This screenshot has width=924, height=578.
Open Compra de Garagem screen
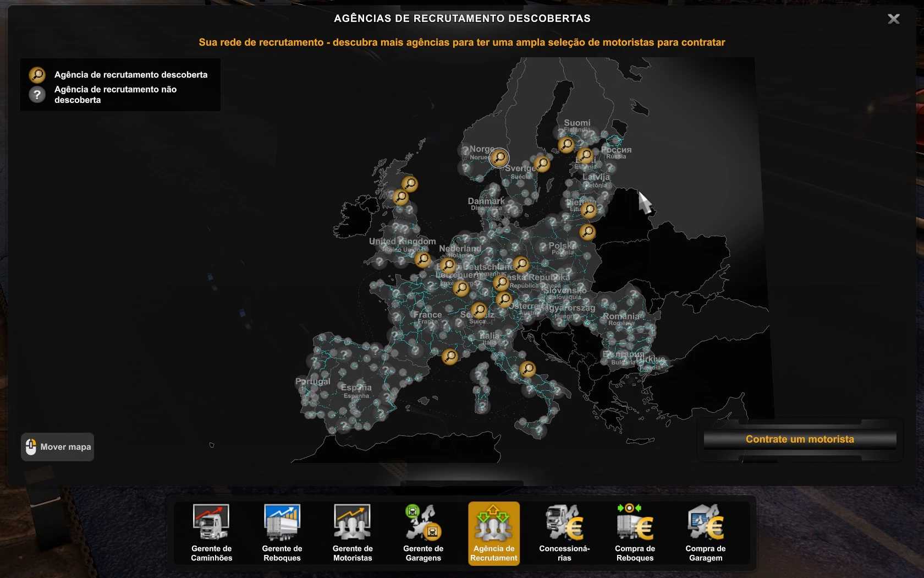tap(705, 532)
